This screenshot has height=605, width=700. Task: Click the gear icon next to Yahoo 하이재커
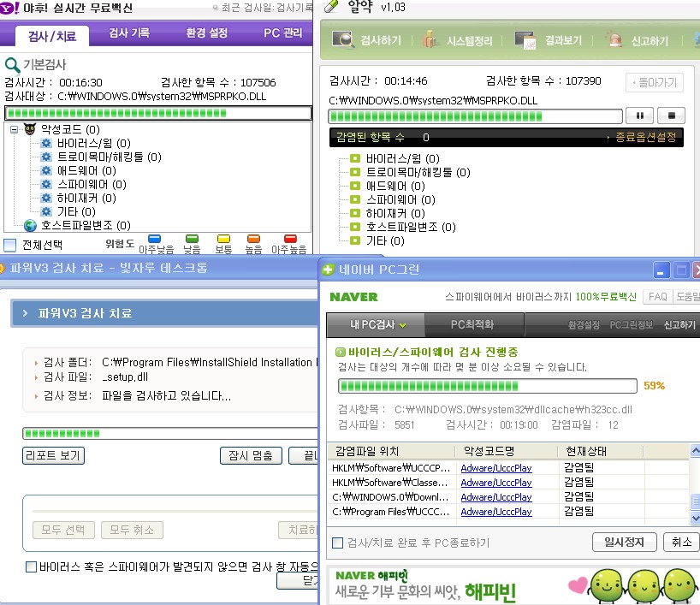[x=46, y=198]
